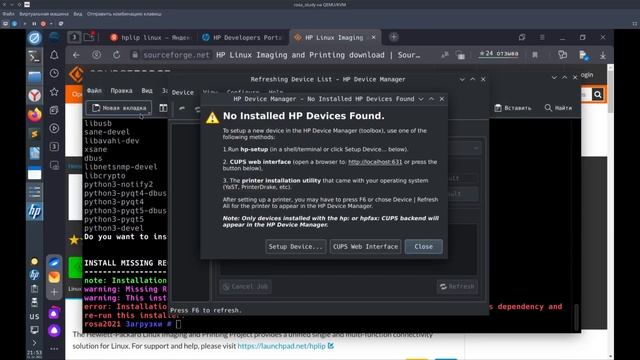Screen dimensions: 640x360
Task: Reload the sourceforge page
Action: 116,55
